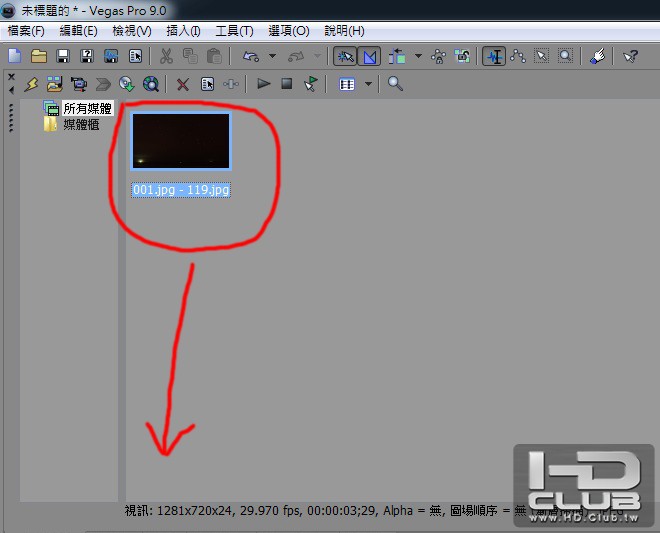Remove unused media with the lightning icon

click(31, 84)
